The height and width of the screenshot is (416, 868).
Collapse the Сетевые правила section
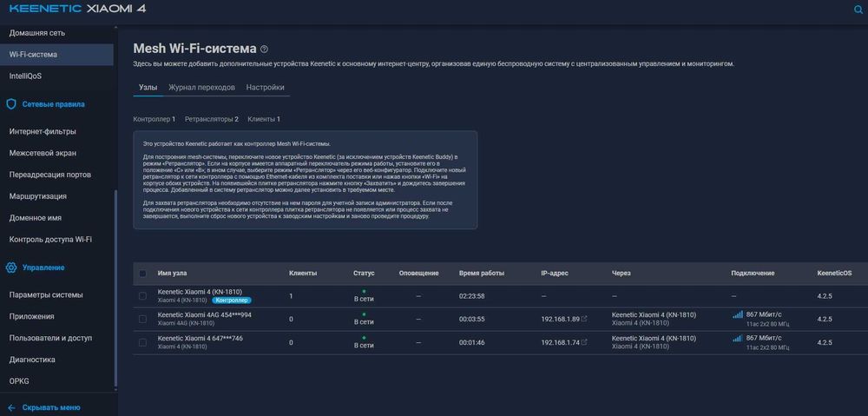coord(53,104)
